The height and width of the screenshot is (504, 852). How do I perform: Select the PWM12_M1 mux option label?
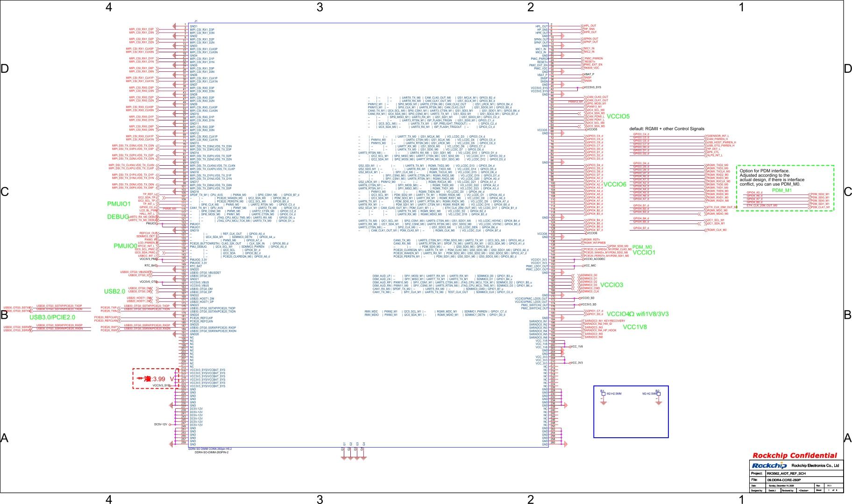click(576, 102)
